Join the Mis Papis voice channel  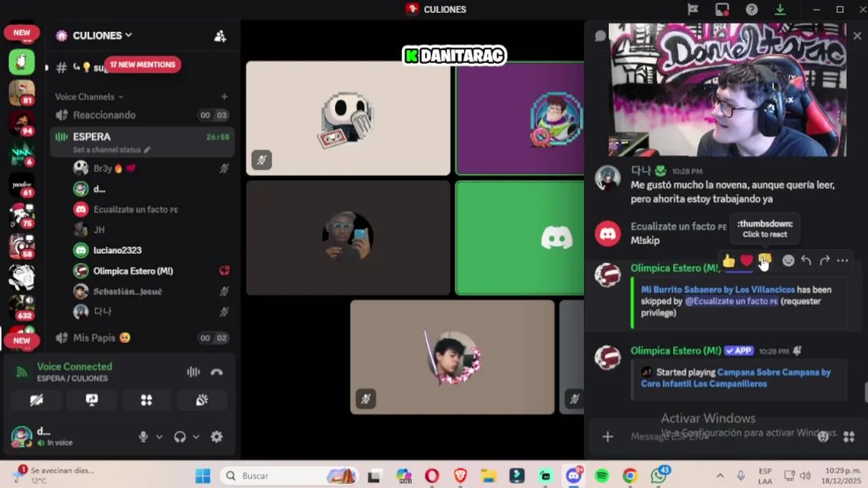click(142, 338)
